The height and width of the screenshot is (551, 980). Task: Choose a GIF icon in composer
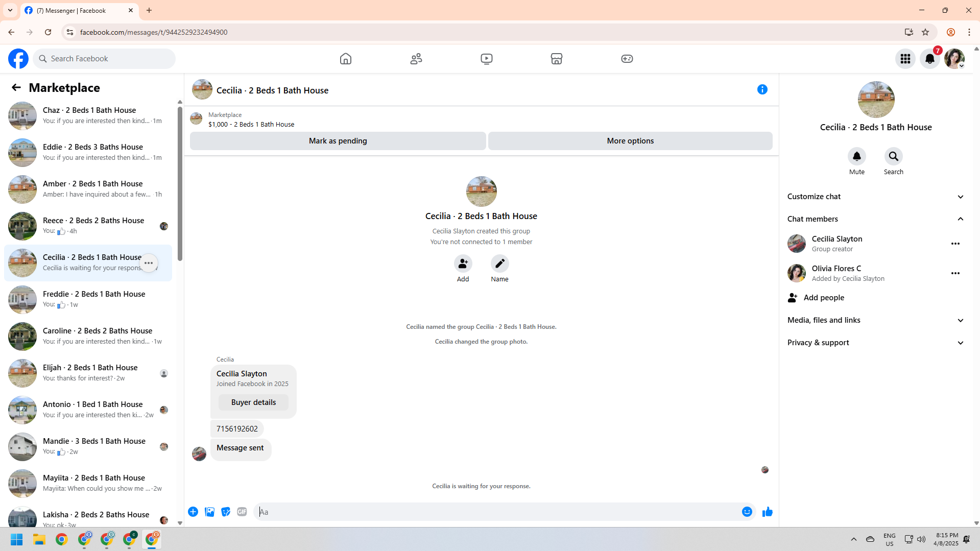[x=242, y=512]
